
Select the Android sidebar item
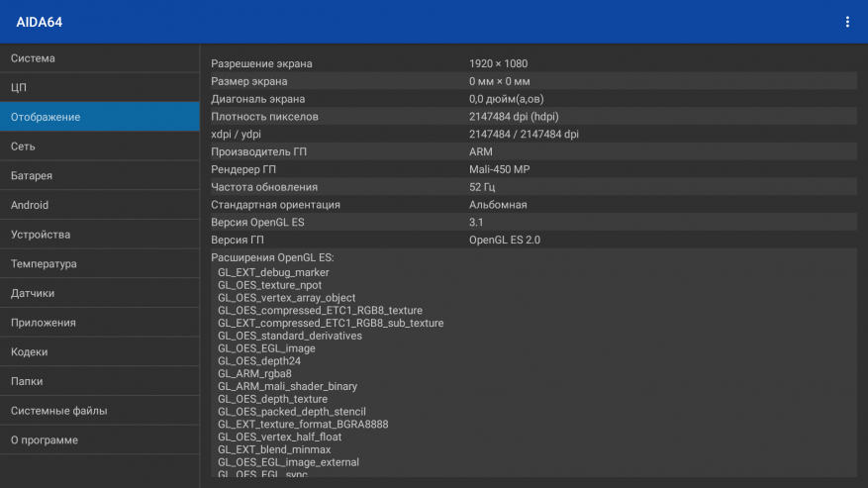99,205
